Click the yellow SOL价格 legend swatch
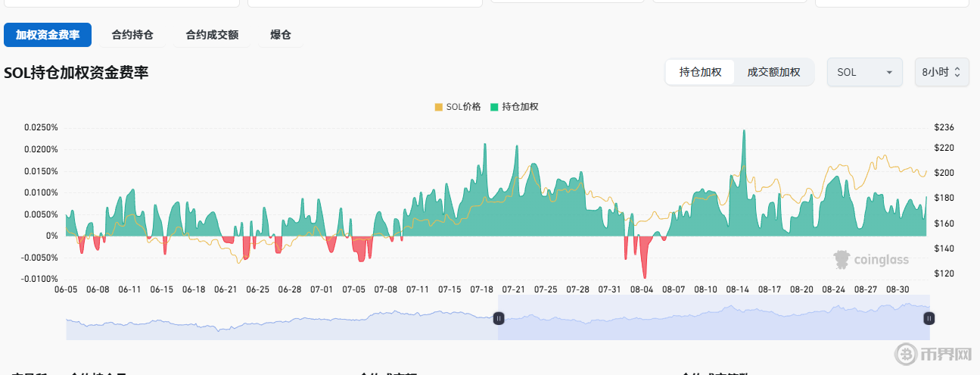Image resolution: width=980 pixels, height=375 pixels. [x=439, y=107]
